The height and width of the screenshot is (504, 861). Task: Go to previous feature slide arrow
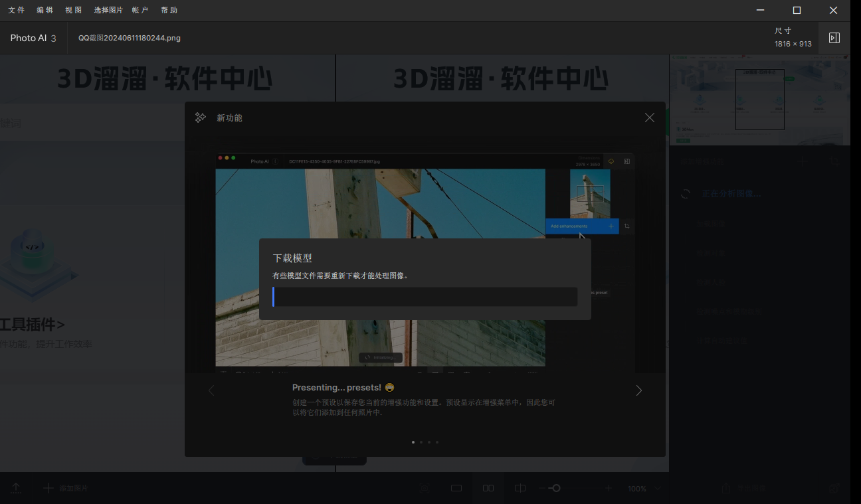[211, 390]
